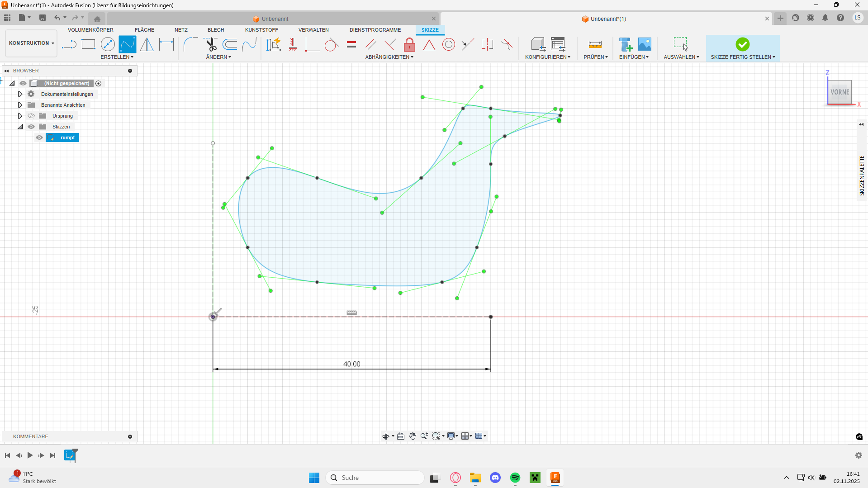Select the Rectangle sketch tool
The height and width of the screenshot is (488, 868).
pyautogui.click(x=88, y=44)
